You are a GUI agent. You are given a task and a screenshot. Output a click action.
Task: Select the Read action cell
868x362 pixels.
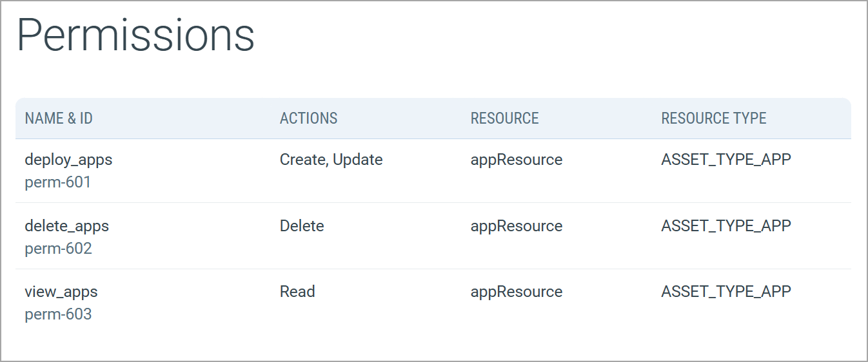(x=297, y=292)
